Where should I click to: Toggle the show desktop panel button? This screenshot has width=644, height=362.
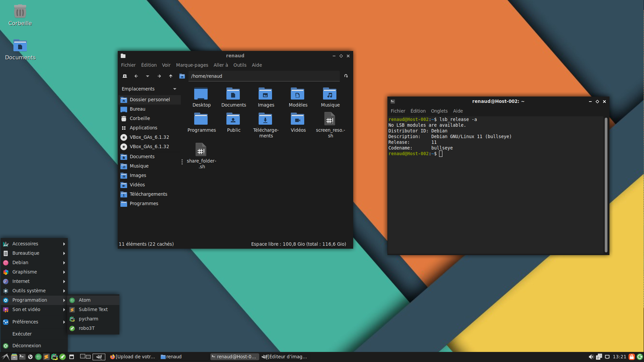[x=71, y=357]
